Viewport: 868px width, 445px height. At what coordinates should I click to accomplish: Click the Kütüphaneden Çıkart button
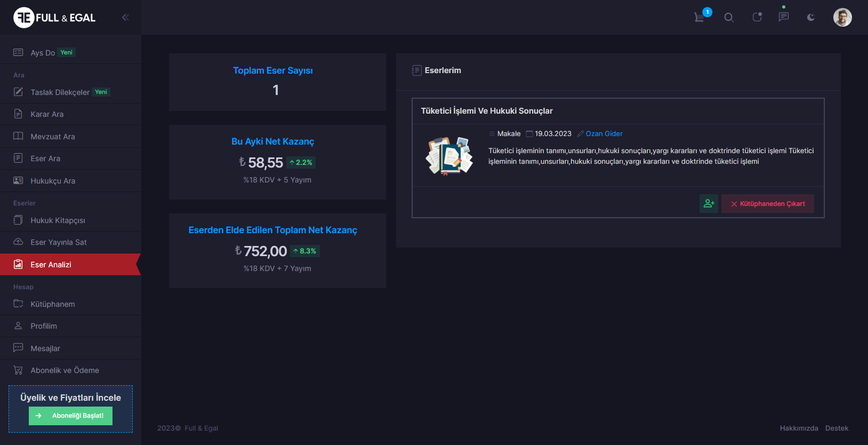tap(767, 204)
